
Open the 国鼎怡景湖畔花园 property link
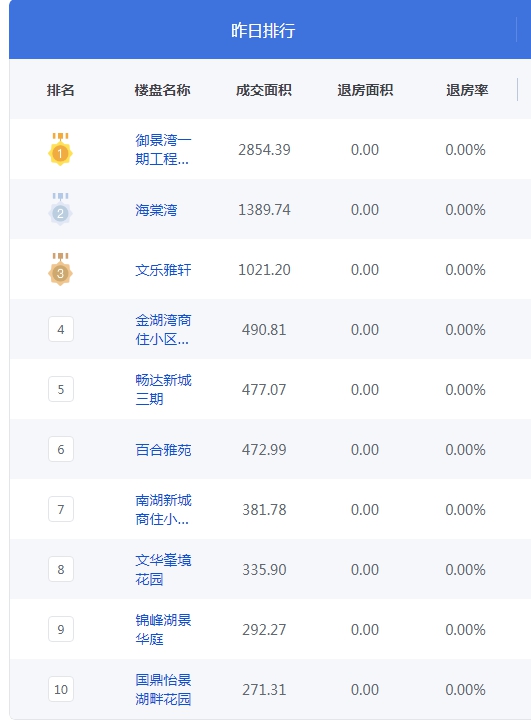[163, 689]
